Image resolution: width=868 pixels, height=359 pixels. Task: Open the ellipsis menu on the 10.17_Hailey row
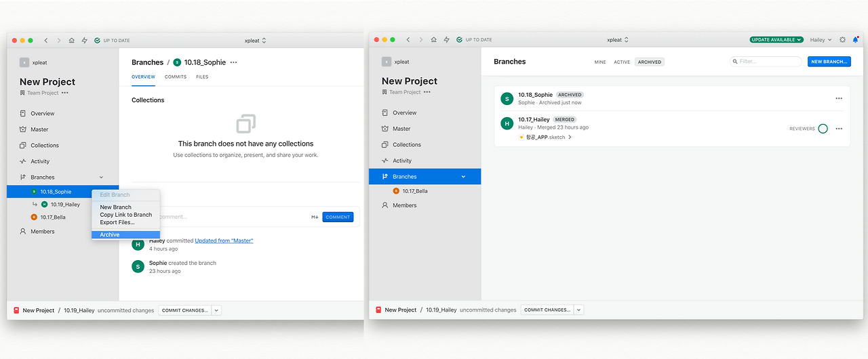[839, 129]
